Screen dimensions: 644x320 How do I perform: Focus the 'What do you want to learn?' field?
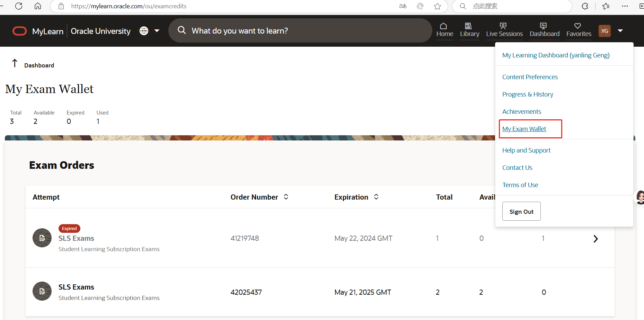[x=300, y=30]
